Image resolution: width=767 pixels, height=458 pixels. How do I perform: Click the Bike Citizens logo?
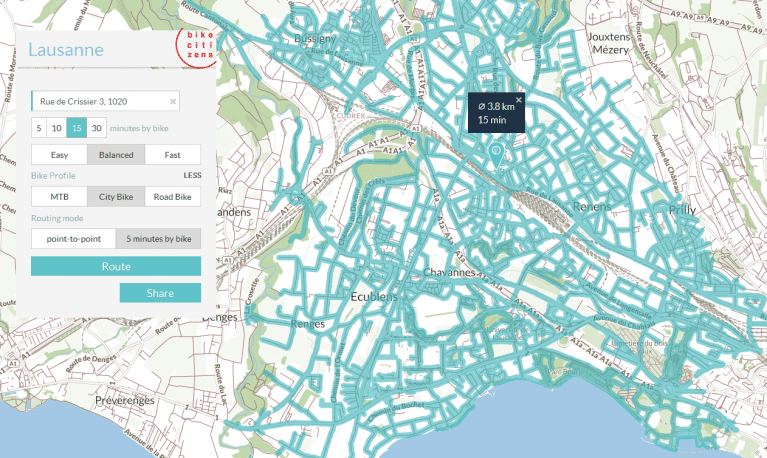tap(194, 48)
